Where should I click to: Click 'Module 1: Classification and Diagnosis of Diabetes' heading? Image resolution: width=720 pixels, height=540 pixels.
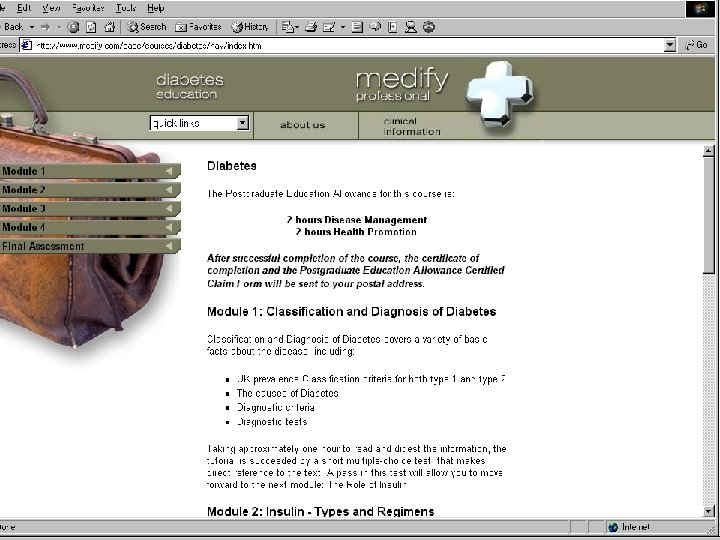pos(351,312)
